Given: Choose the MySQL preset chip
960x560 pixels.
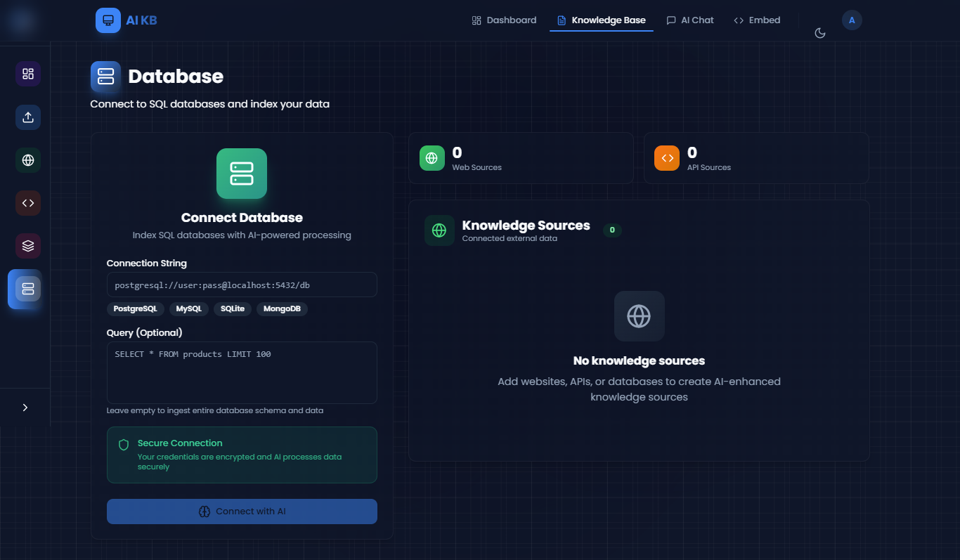Looking at the screenshot, I should point(189,309).
